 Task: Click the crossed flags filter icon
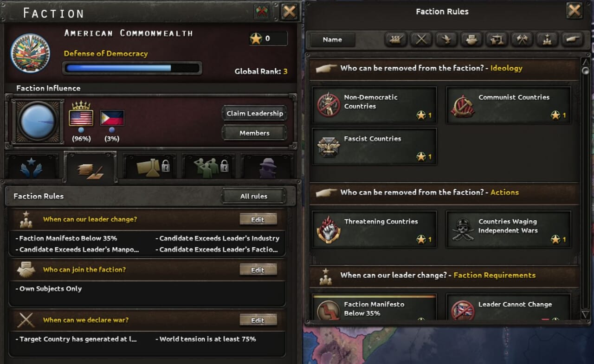(522, 40)
